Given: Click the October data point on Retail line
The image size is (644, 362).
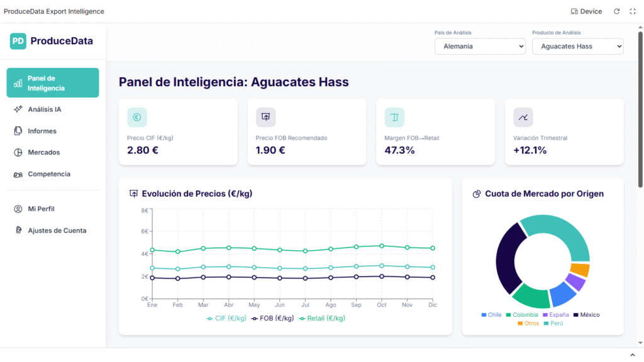Looking at the screenshot, I should click(x=381, y=246).
